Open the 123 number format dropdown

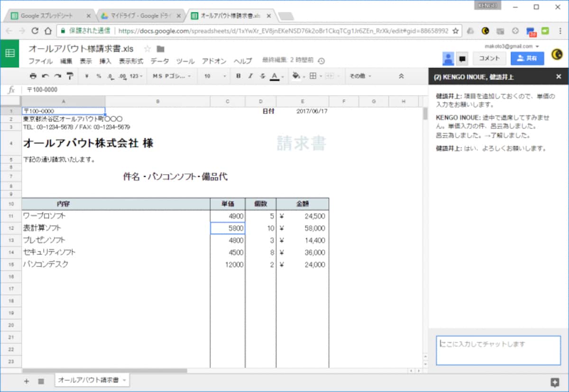(x=136, y=76)
